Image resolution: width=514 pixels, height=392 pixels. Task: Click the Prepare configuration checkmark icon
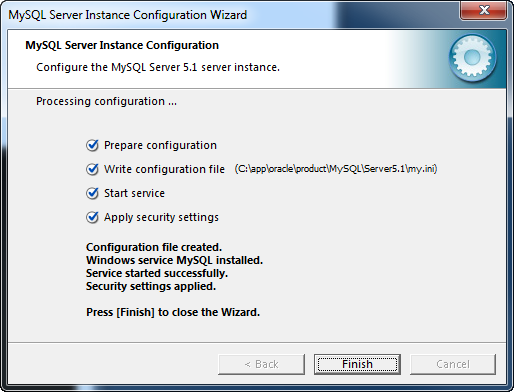coord(92,145)
